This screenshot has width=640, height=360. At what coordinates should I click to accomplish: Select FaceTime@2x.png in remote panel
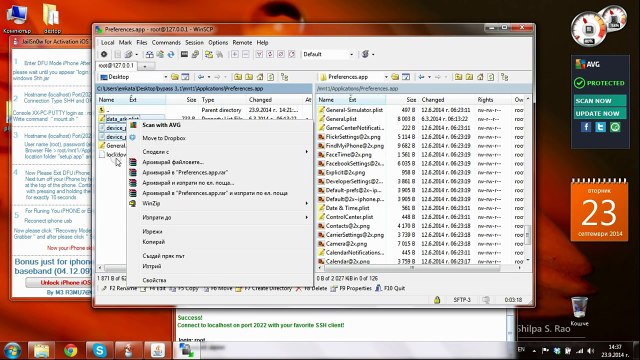[349, 155]
